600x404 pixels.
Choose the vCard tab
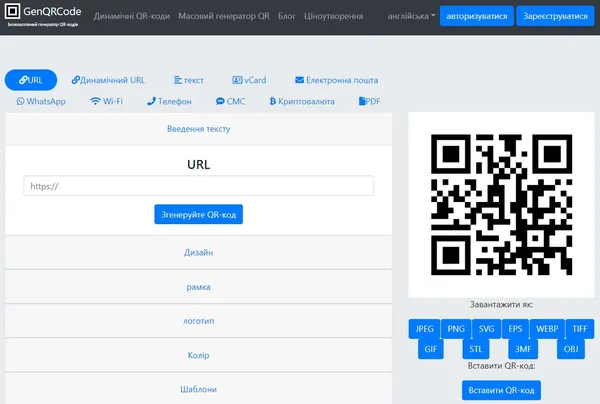[x=249, y=80]
